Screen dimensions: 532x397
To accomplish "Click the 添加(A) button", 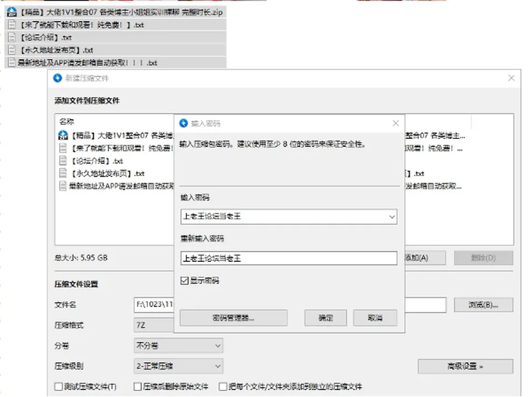I will pos(425,258).
